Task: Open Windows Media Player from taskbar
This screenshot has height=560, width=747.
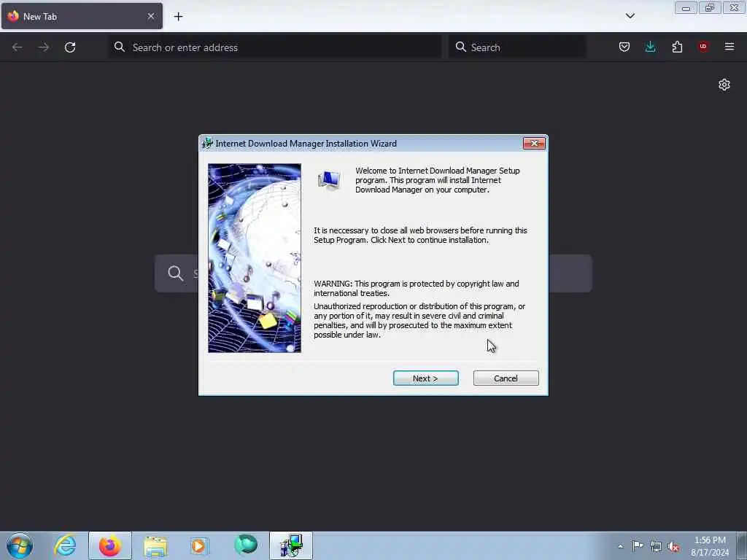Action: [200, 545]
